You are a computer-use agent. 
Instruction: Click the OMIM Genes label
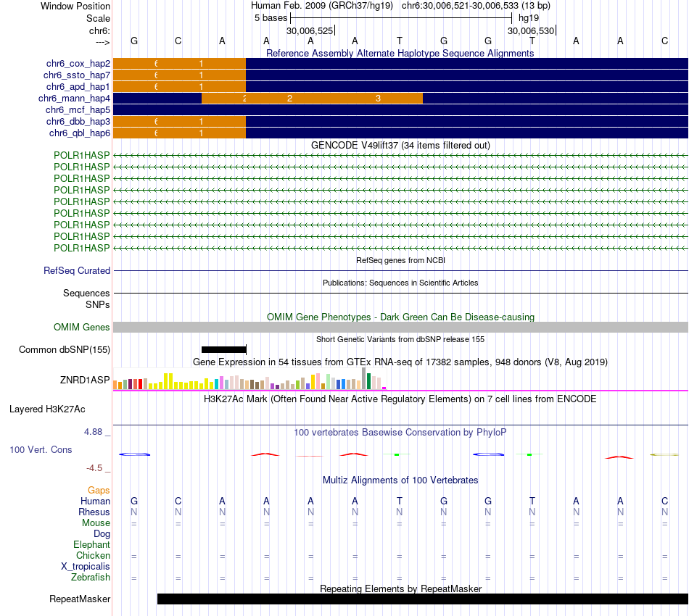[81, 327]
